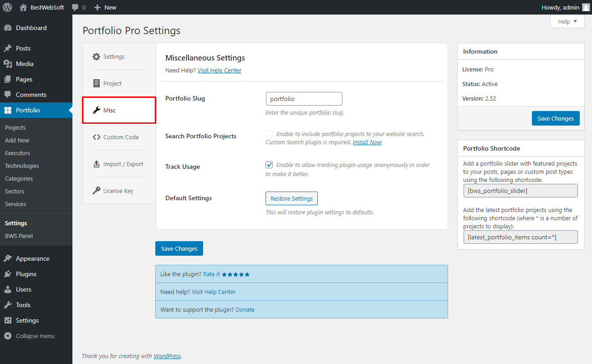Click the Tools wrench icon in sidebar

[x=8, y=305]
